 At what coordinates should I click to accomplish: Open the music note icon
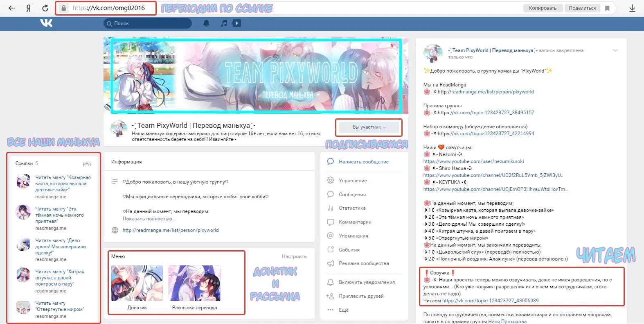click(224, 23)
